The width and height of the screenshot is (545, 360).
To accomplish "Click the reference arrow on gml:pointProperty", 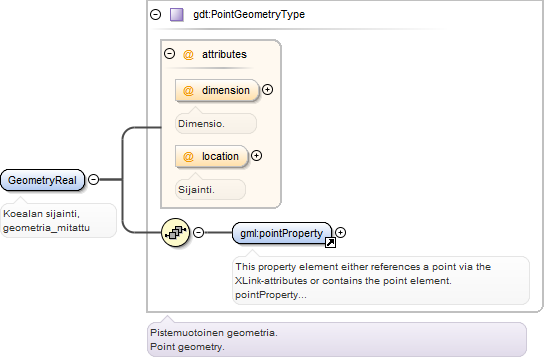I will (330, 243).
